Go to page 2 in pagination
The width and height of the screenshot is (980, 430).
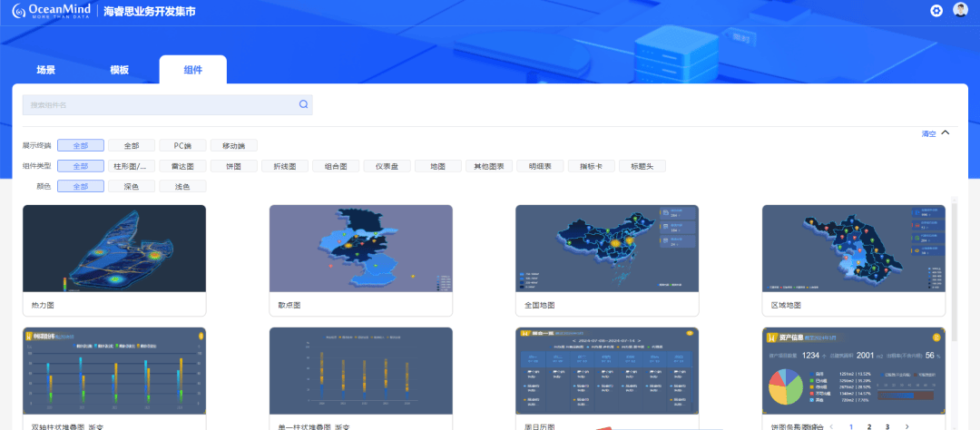pos(869,426)
